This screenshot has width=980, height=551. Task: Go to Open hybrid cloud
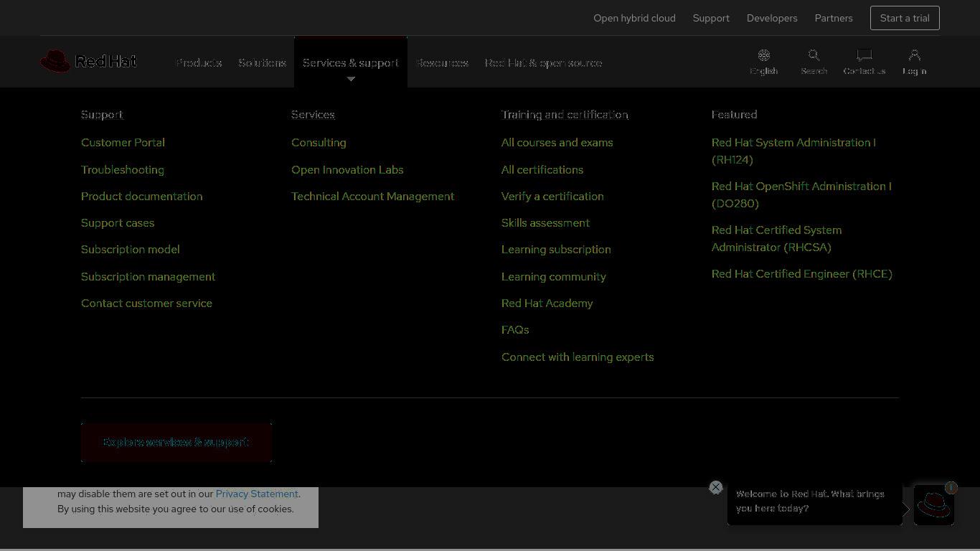(634, 18)
